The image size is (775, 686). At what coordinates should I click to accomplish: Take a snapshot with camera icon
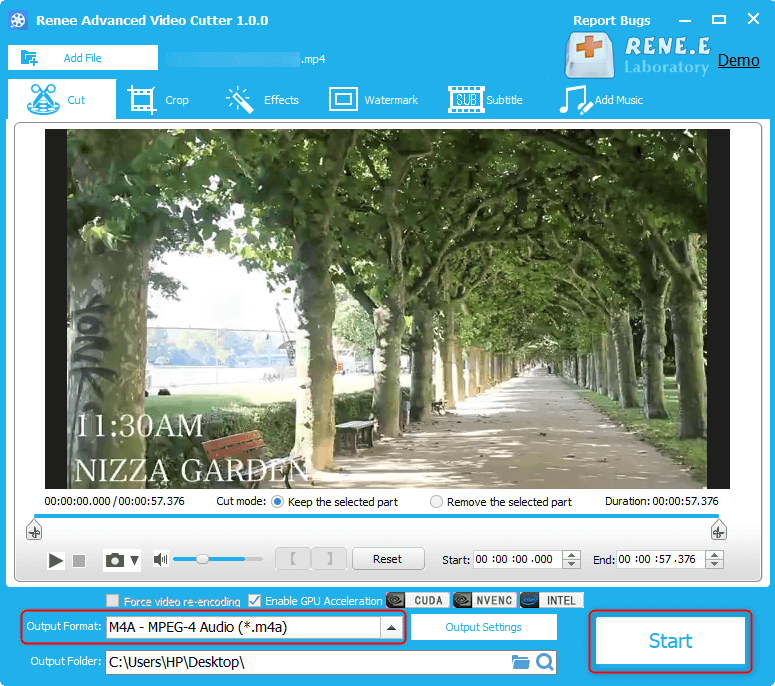tap(115, 561)
